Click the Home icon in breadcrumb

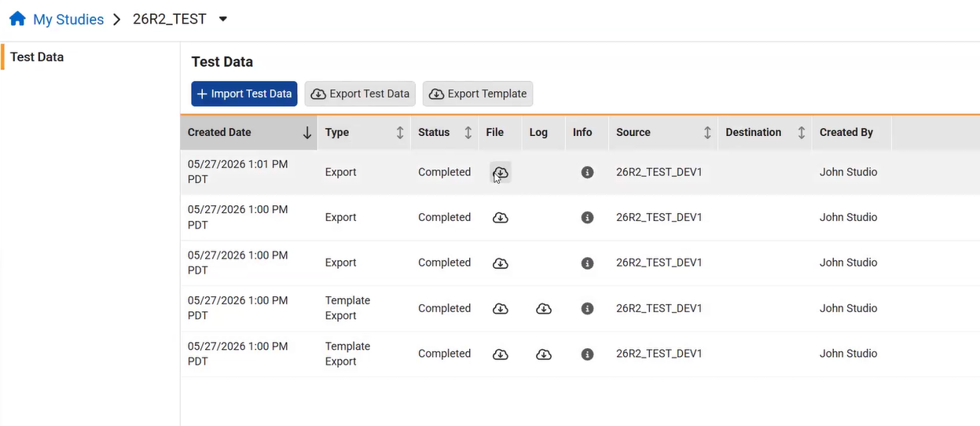pos(17,19)
